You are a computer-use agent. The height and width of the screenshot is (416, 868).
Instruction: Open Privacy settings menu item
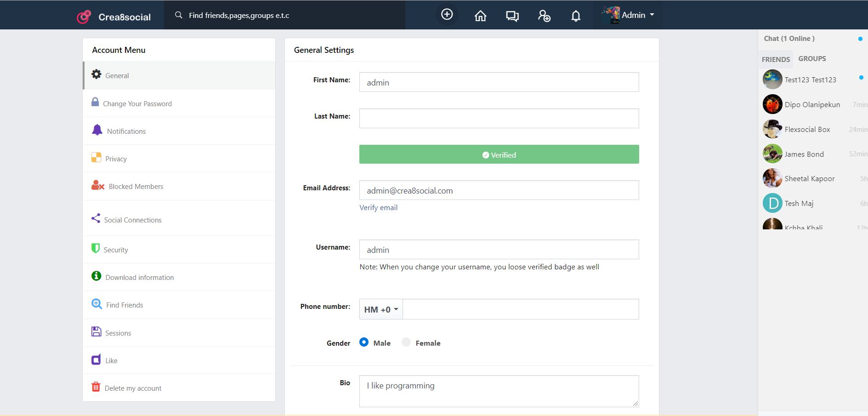click(x=116, y=159)
